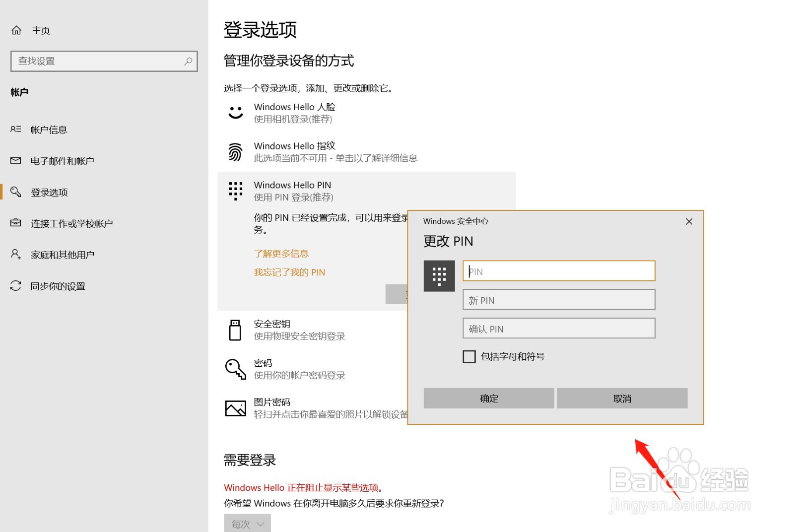Image resolution: width=794 pixels, height=532 pixels.
Task: Click the dark keypad icon in PIN dialog
Action: [439, 276]
